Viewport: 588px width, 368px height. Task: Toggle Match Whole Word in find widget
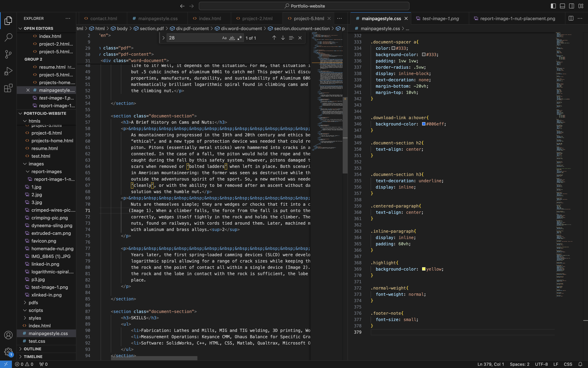[x=232, y=38]
